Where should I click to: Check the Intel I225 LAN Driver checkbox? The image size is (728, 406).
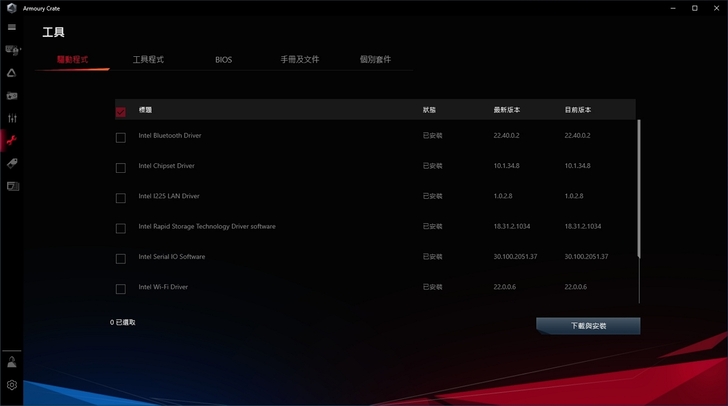coord(121,198)
